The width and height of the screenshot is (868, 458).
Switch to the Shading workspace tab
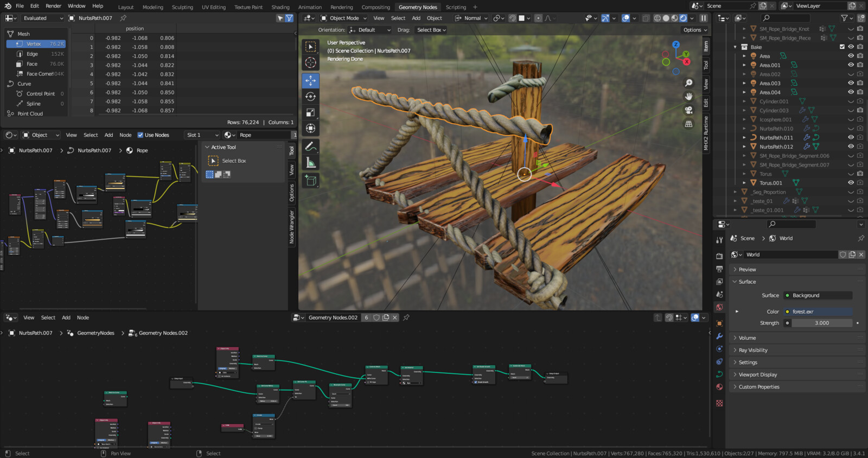click(280, 7)
